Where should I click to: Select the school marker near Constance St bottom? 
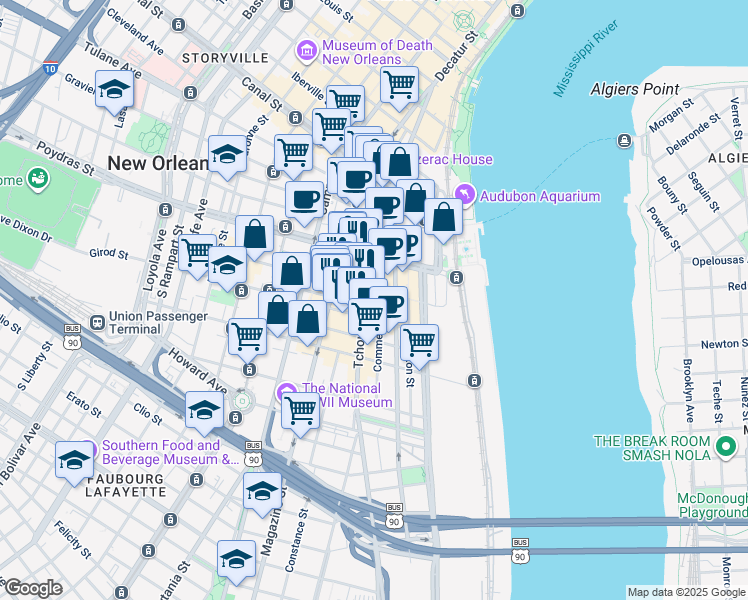(x=236, y=562)
